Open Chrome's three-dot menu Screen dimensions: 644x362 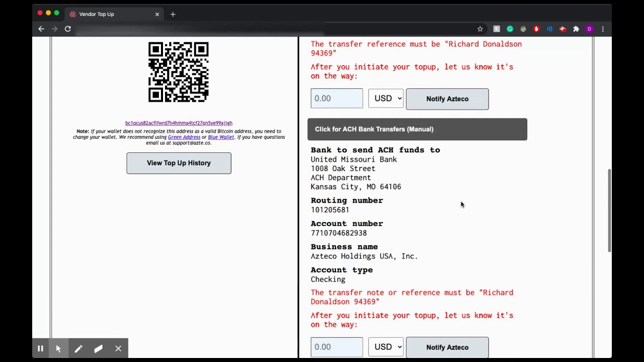603,29
